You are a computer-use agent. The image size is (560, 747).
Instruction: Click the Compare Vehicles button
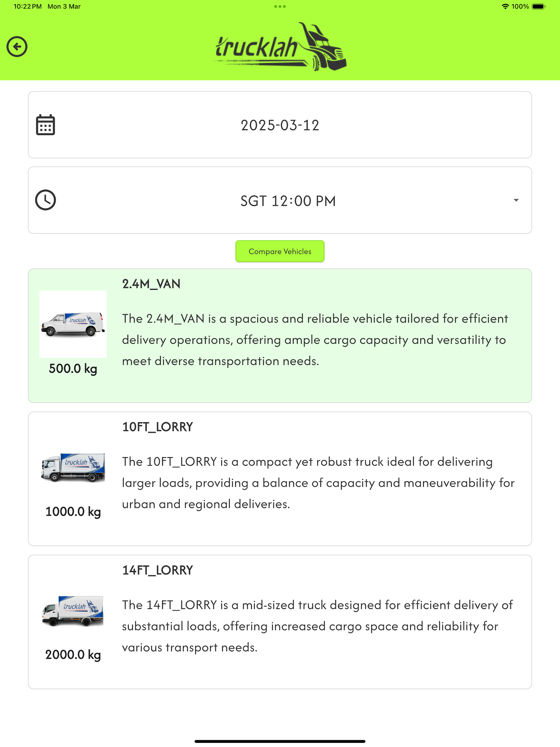280,251
